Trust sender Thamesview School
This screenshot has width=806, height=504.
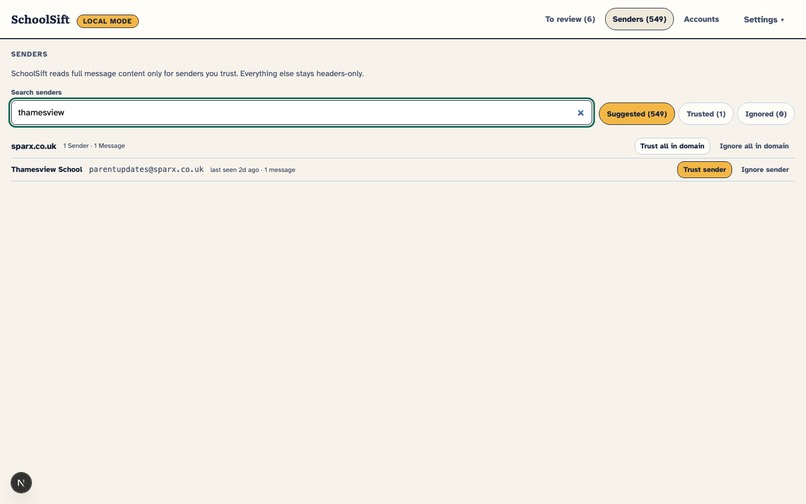pos(704,170)
